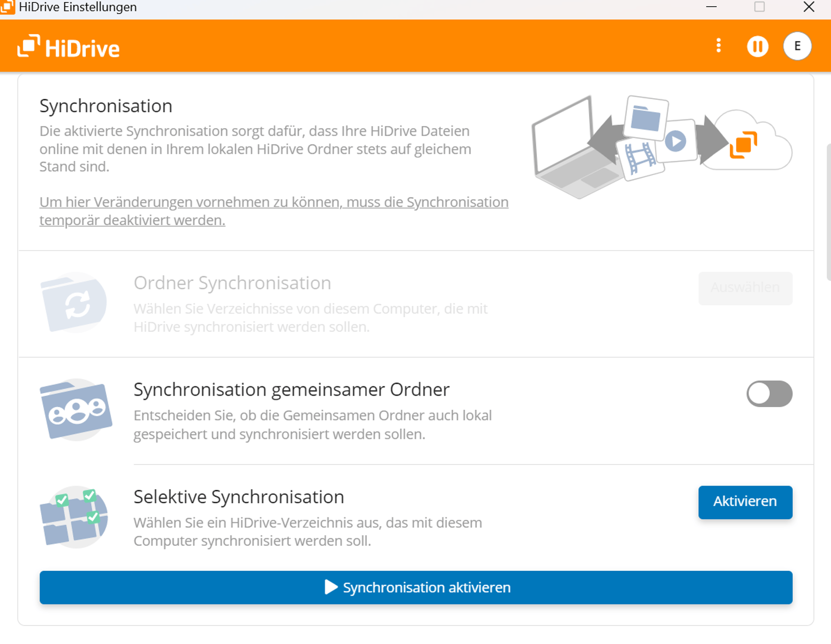
Task: Click the shared folders group icon
Action: [x=77, y=410]
